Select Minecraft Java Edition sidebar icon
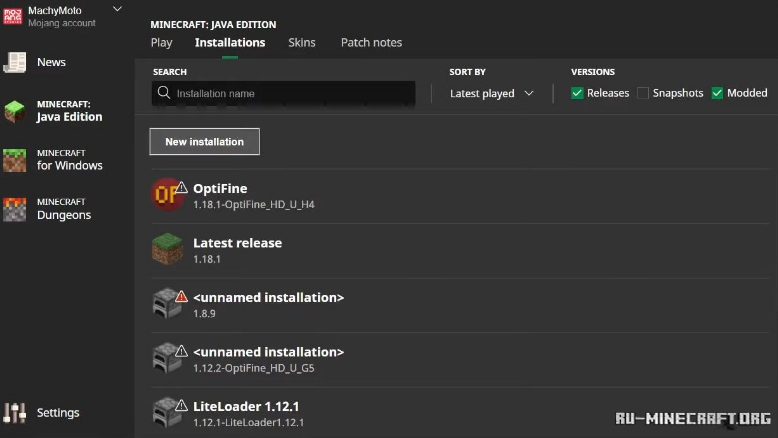The image size is (778, 438). click(15, 111)
